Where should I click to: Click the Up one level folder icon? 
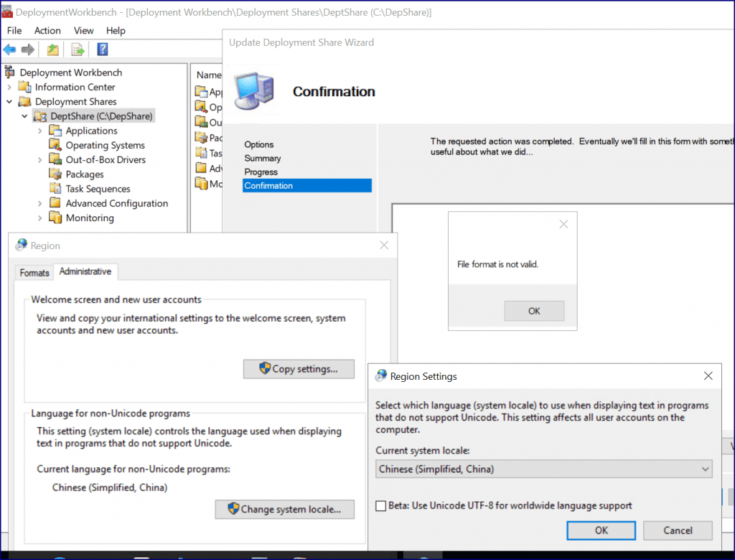click(53, 50)
